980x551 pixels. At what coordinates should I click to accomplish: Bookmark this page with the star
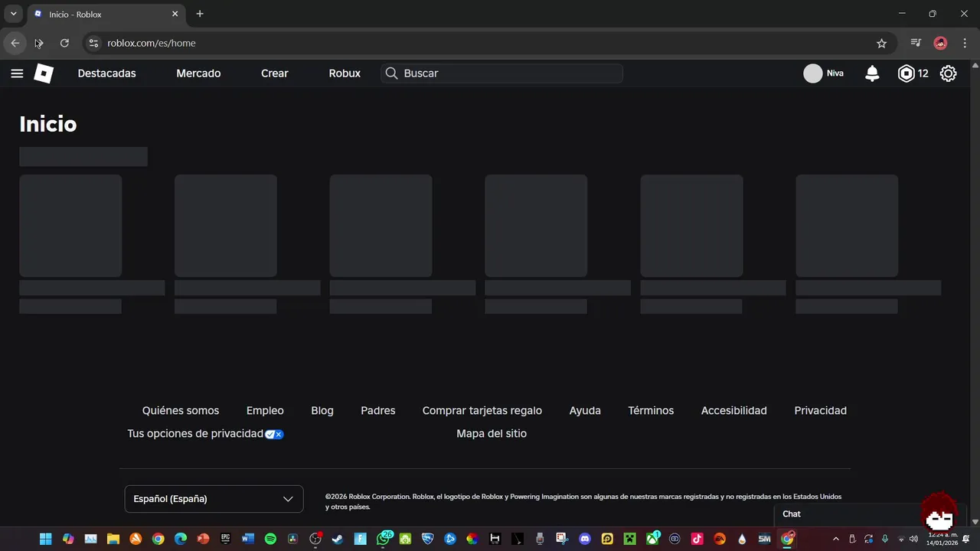881,44
